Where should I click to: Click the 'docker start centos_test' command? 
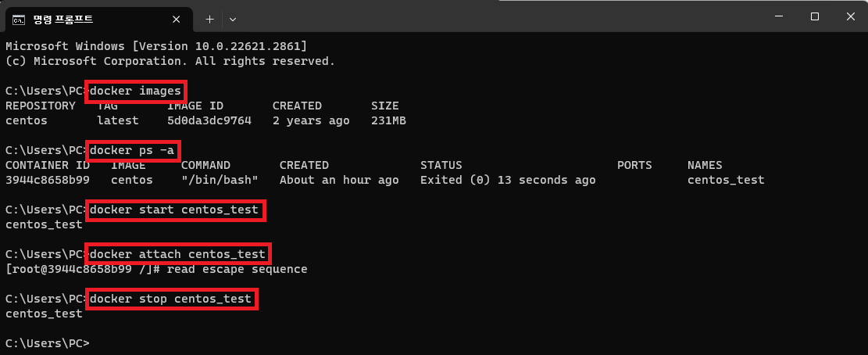[173, 210]
